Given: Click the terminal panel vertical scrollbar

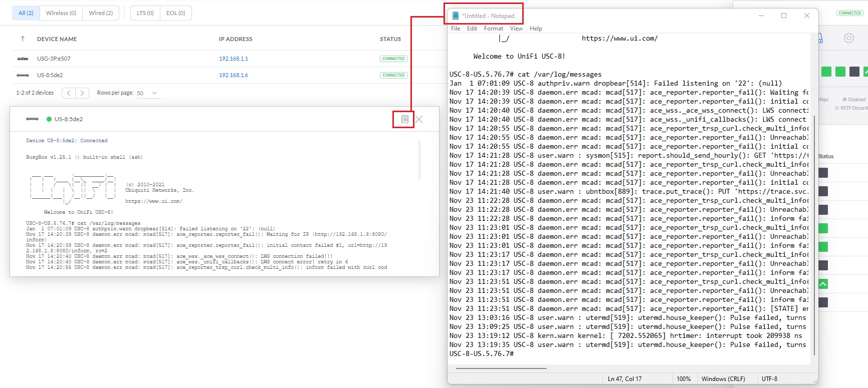Looking at the screenshot, I should coord(419,160).
